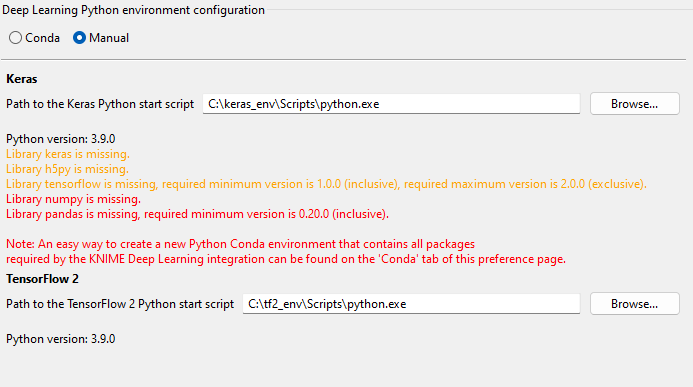693x387 pixels.
Task: Click the 'Path to the Keras Python start script' label
Action: pos(100,104)
